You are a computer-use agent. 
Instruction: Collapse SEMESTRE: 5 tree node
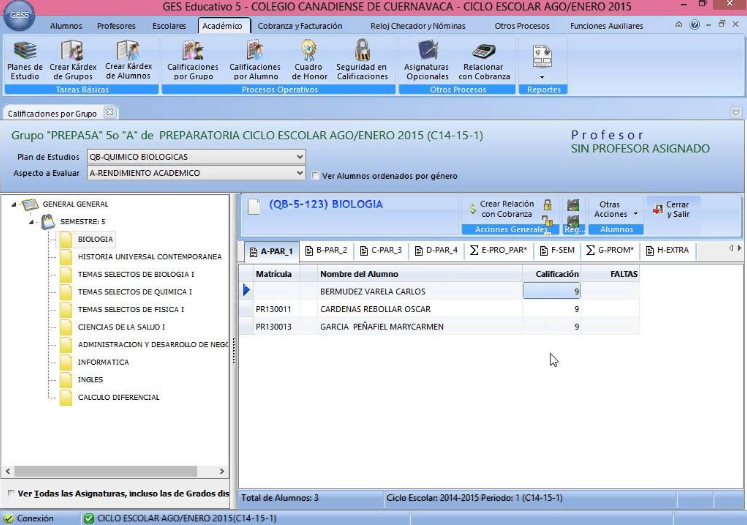[x=31, y=222]
